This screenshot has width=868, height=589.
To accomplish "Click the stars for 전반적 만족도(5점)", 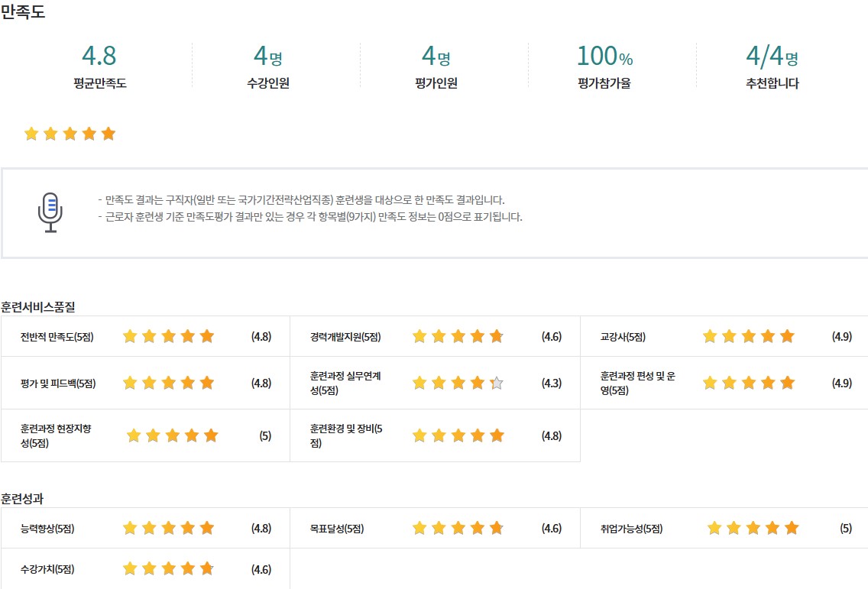I will [x=168, y=336].
